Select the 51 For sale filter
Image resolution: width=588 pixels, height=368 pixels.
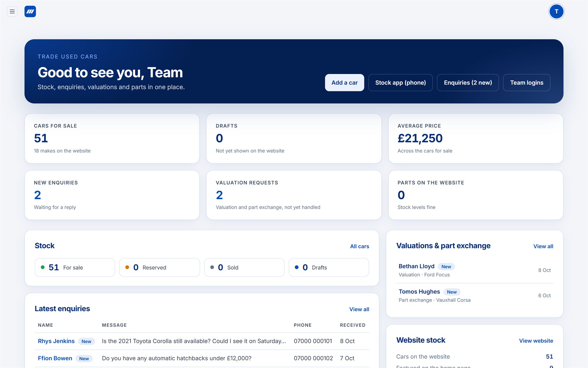[75, 267]
